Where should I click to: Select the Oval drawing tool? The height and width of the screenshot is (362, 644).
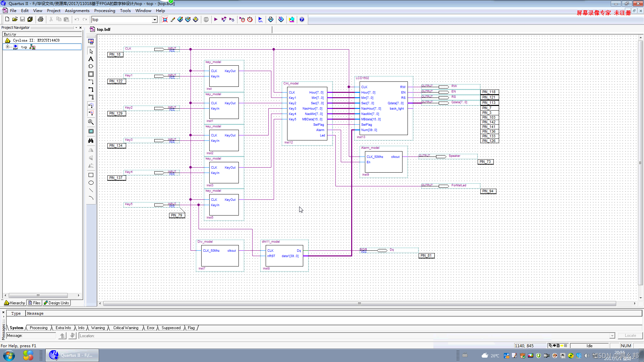coord(91,183)
